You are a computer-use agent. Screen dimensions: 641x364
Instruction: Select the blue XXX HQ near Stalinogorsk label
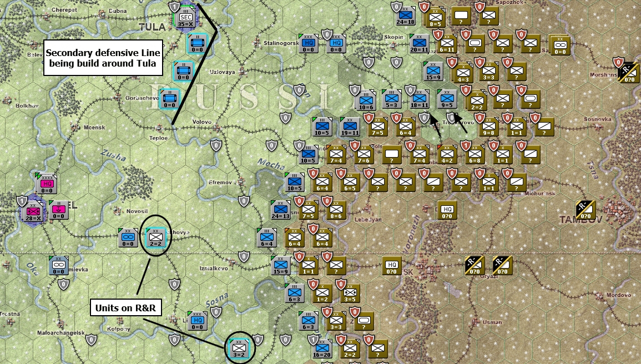click(309, 44)
